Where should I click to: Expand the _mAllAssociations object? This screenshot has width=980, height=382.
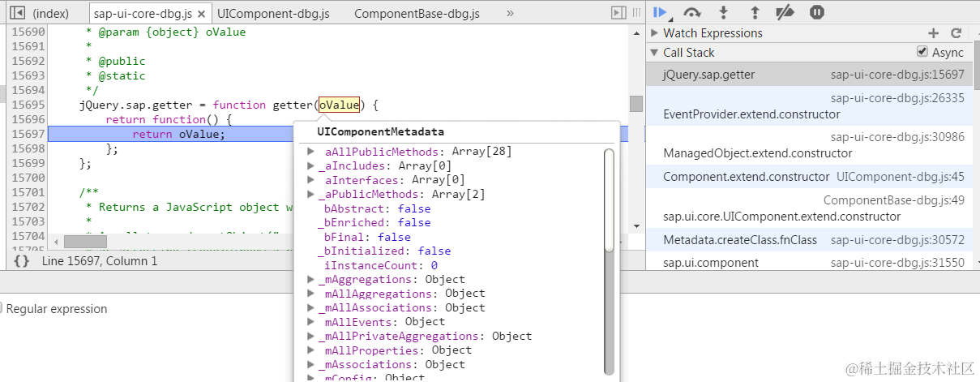coord(311,307)
